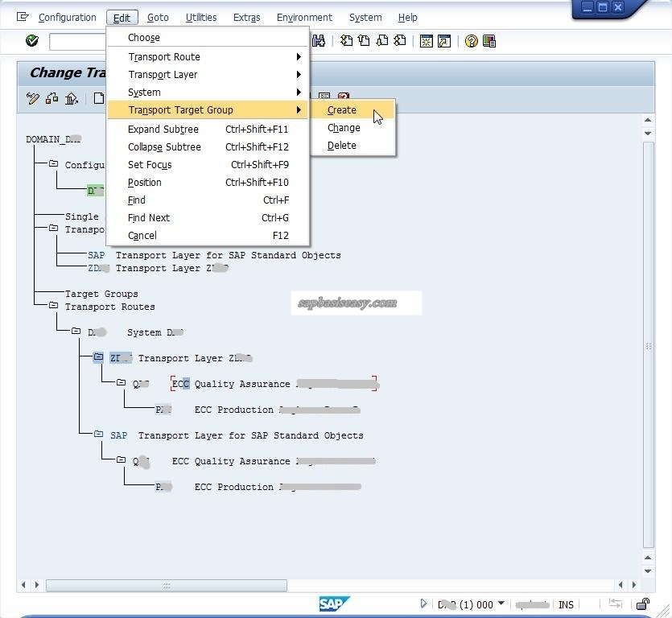Close the Edit menu in menu bar
This screenshot has height=618, width=672.
tap(122, 18)
